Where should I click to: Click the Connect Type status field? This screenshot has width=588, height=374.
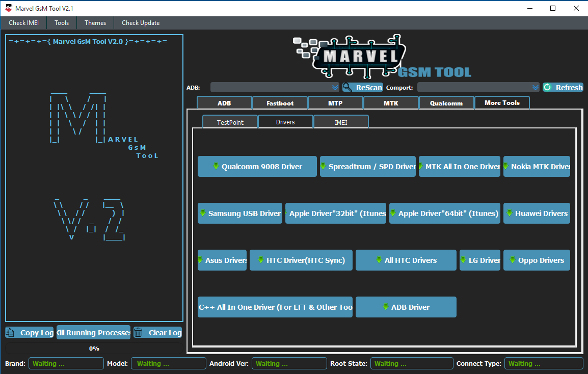coord(544,363)
